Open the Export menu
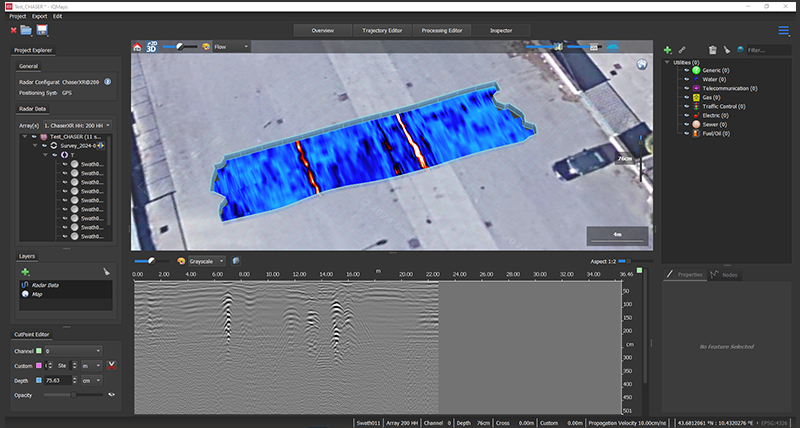This screenshot has height=428, width=800. pyautogui.click(x=40, y=16)
